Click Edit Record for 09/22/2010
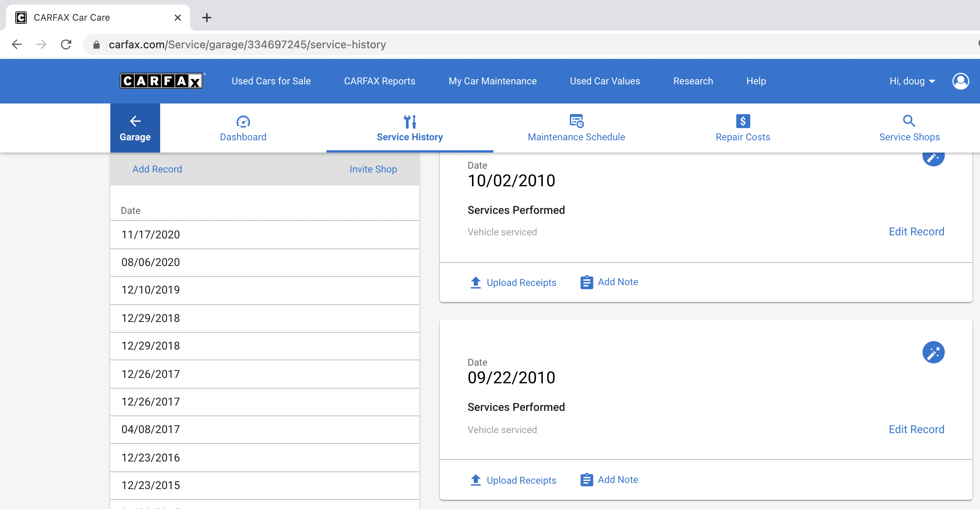The image size is (980, 509). [x=916, y=429]
